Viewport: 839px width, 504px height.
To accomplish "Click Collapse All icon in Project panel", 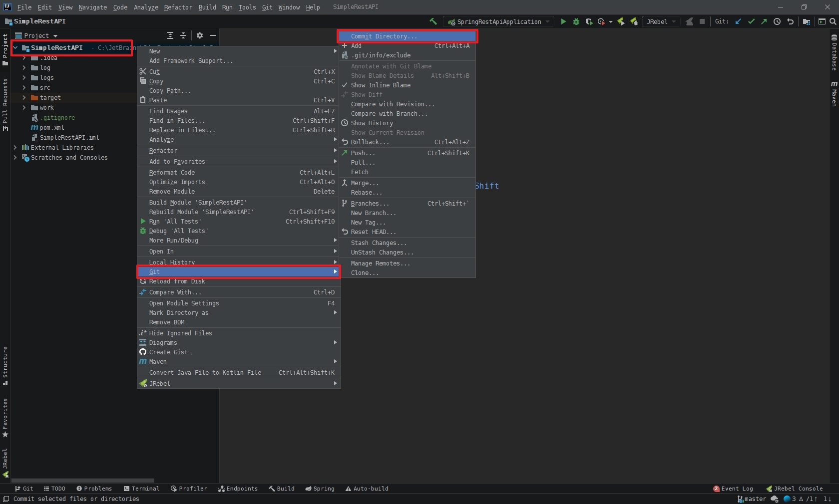I will click(x=183, y=35).
